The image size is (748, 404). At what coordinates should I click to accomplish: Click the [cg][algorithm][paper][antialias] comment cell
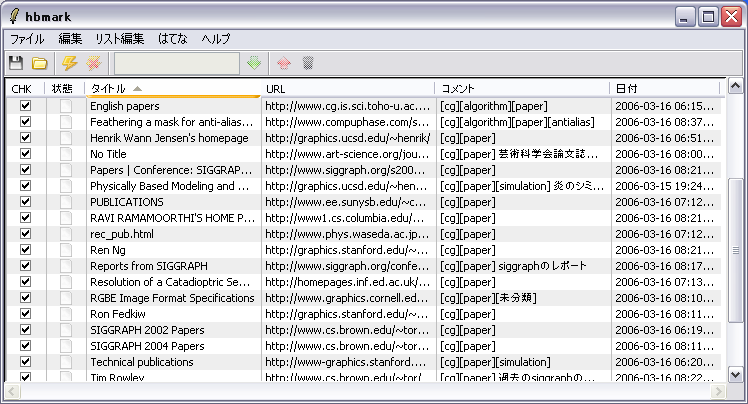click(x=523, y=122)
